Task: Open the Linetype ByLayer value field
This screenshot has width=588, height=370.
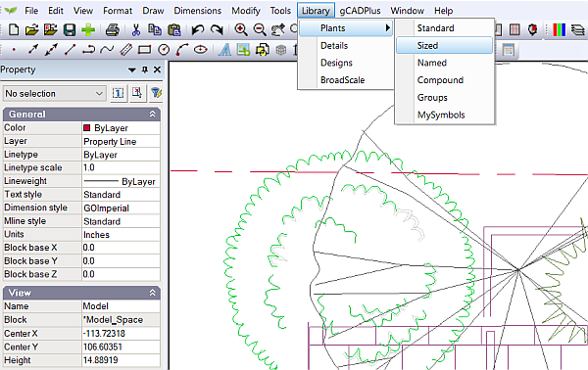Action: (121, 155)
